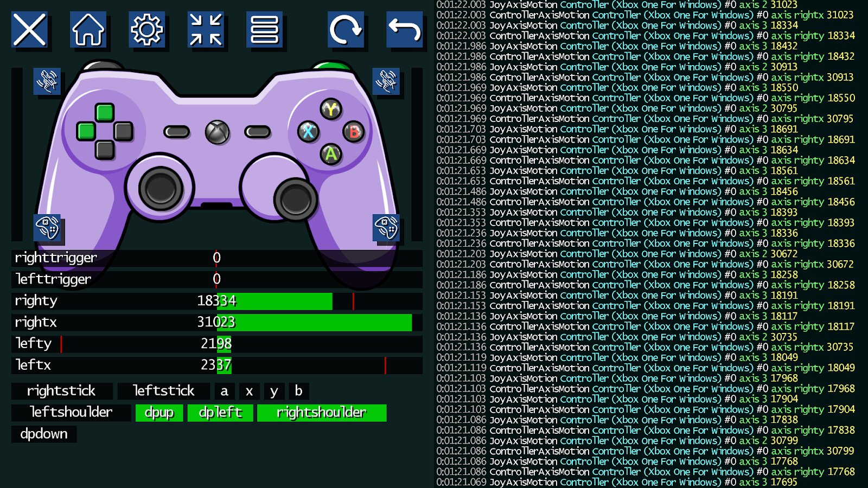
Task: Select the leftstick button label
Action: (x=163, y=391)
